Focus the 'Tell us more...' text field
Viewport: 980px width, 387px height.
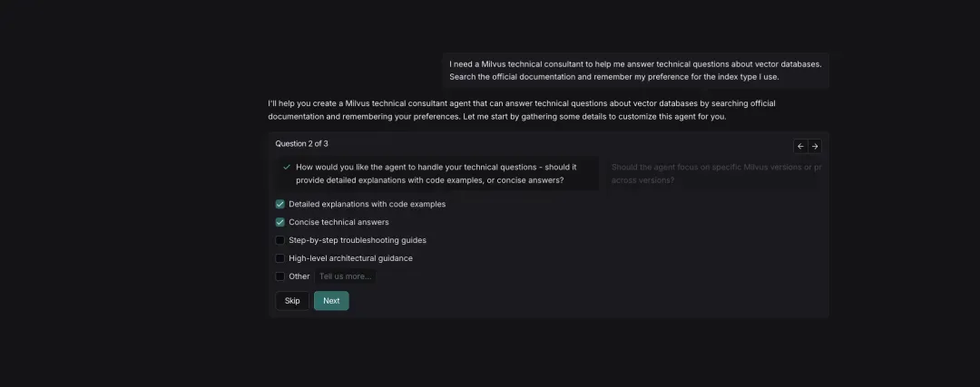point(346,276)
